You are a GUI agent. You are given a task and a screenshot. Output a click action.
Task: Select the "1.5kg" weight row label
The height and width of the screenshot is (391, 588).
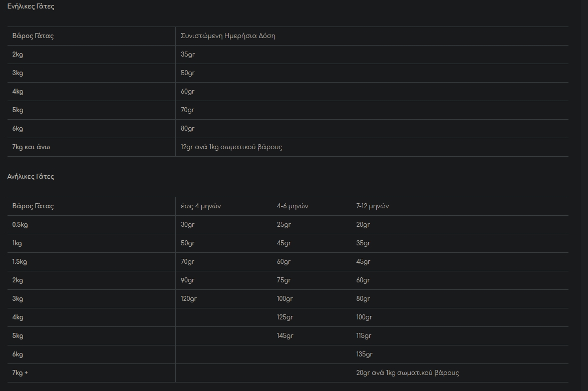(20, 262)
